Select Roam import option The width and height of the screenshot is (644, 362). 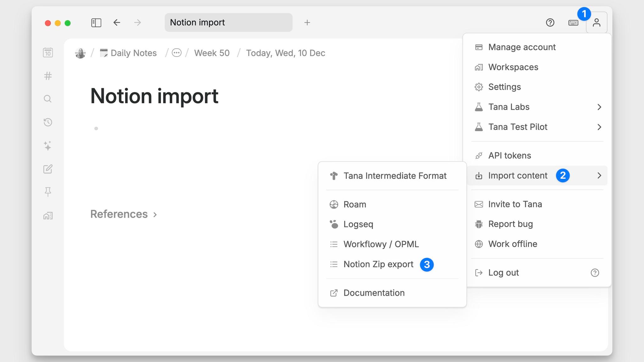[392, 204]
